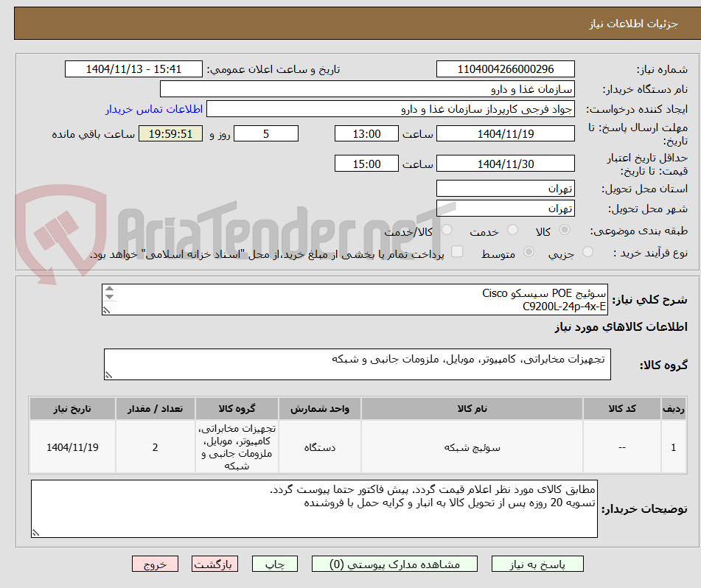Screen dimensions: 701x588
Task: Click the شهر محل تحویل field تهران
Action: (x=505, y=209)
